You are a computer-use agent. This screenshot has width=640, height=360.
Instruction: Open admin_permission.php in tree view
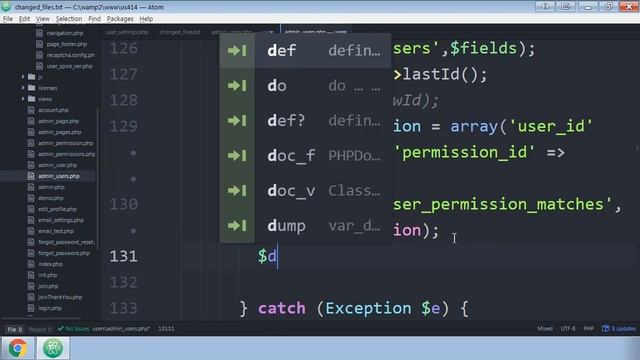click(x=66, y=143)
